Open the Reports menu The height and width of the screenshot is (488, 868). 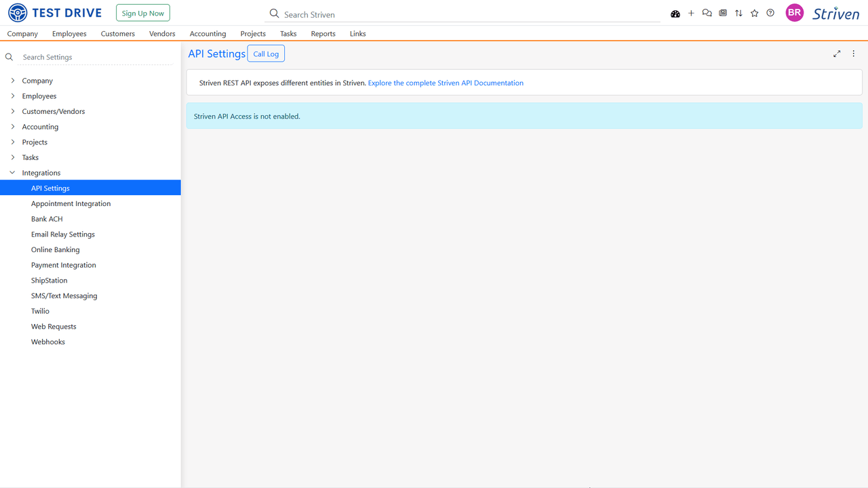(323, 33)
